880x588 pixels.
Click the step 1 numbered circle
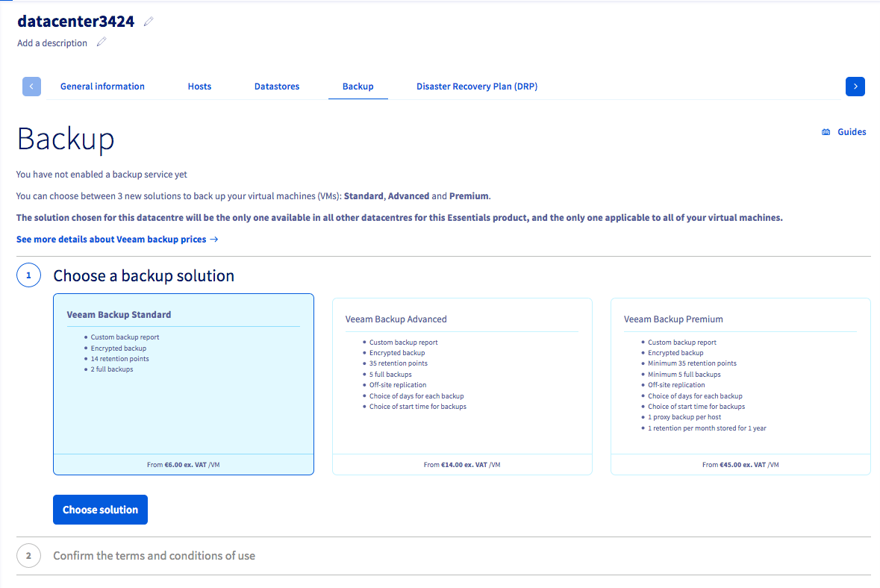point(28,275)
